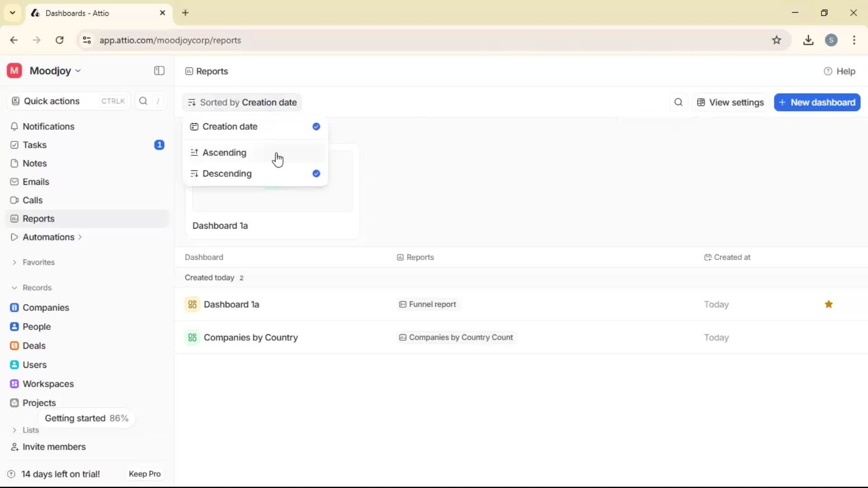The height and width of the screenshot is (488, 868).
Task: Select Workspaces in the sidebar
Action: 48,384
